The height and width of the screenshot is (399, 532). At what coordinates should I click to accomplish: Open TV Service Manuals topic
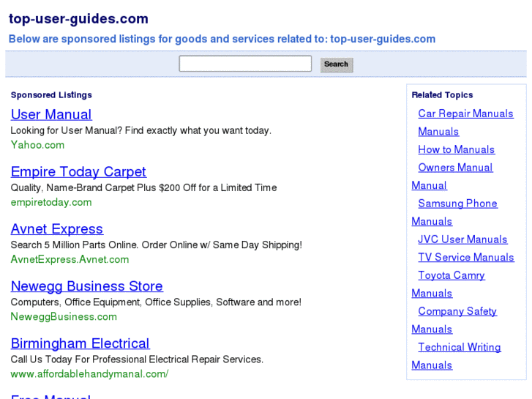click(x=466, y=257)
